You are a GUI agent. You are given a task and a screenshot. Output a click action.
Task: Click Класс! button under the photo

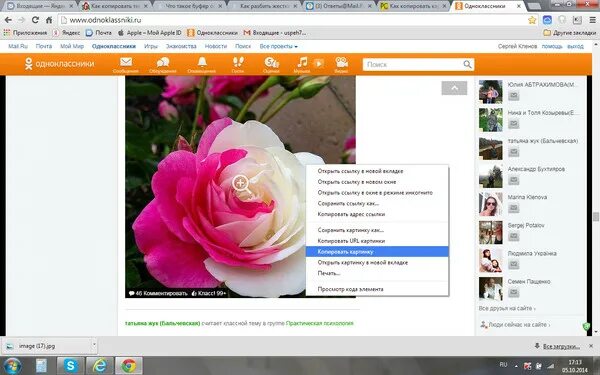pyautogui.click(x=209, y=293)
